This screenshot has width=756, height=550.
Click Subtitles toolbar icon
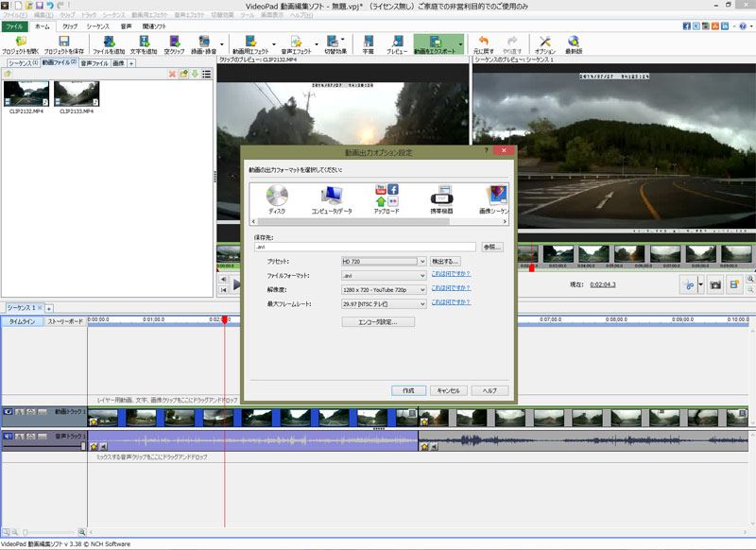[x=368, y=44]
